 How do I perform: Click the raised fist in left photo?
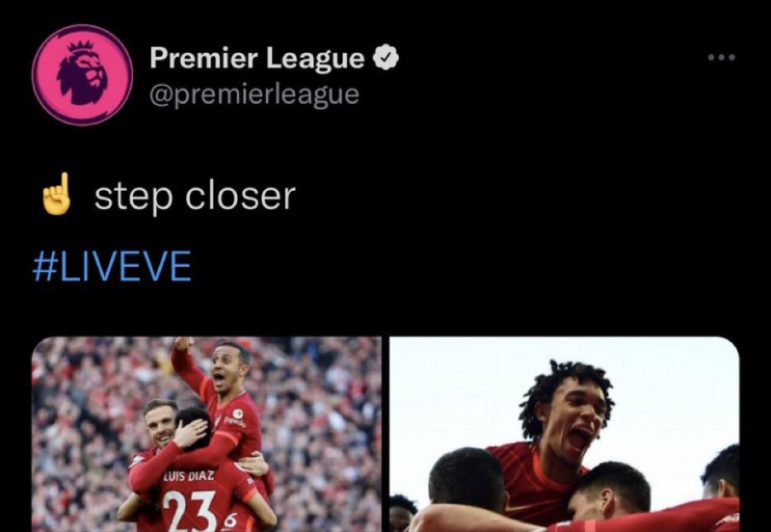183,343
